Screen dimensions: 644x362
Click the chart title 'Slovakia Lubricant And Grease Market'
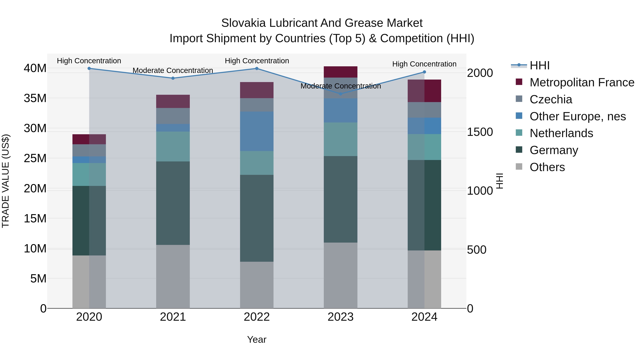(x=322, y=23)
